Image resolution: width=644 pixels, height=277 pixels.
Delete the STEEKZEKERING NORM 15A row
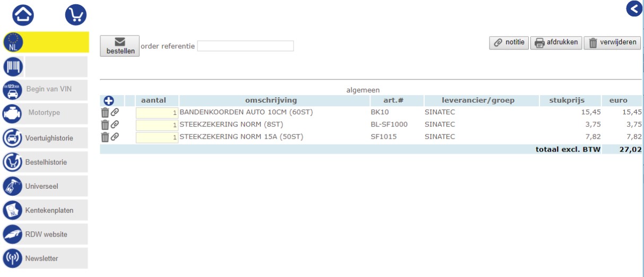105,137
